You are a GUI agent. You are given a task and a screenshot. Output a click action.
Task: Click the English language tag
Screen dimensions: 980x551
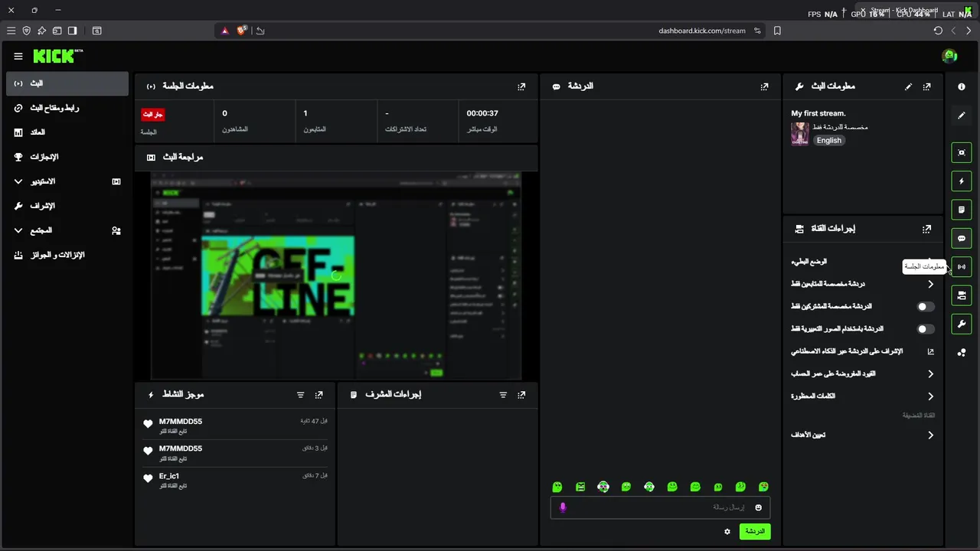tap(828, 141)
